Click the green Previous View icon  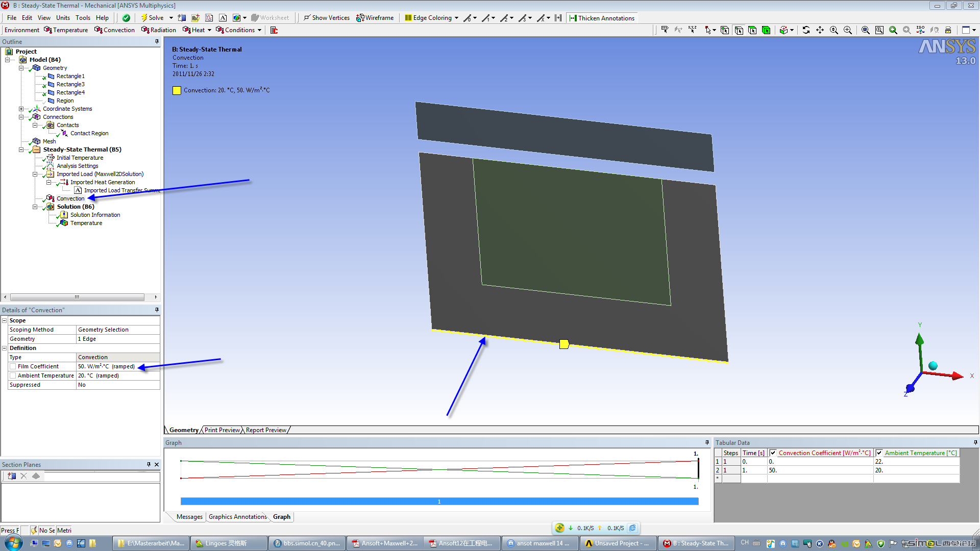pyautogui.click(x=893, y=30)
